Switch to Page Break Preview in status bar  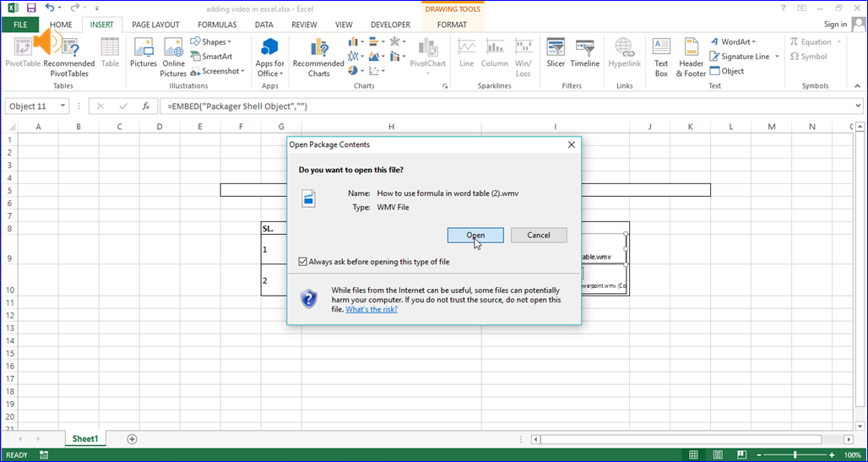pyautogui.click(x=741, y=454)
